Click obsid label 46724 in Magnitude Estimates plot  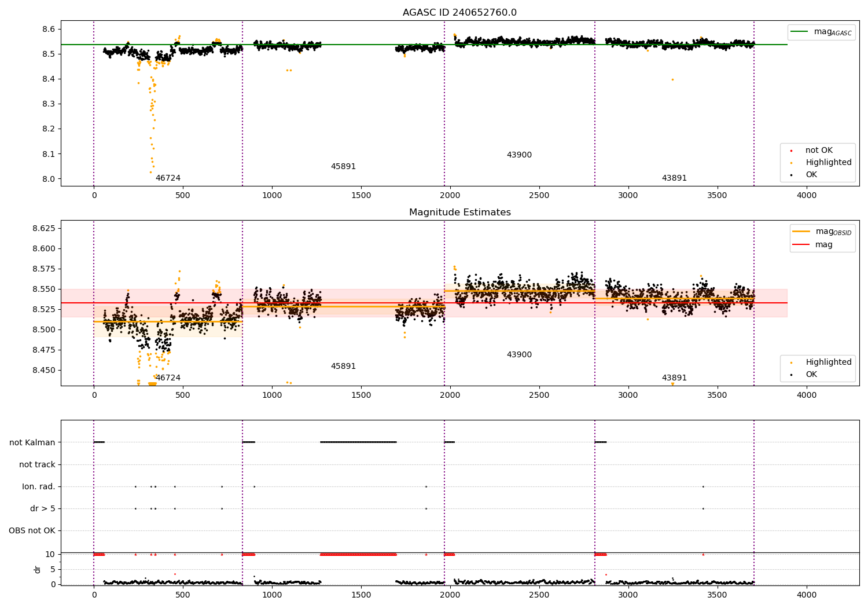pos(168,378)
